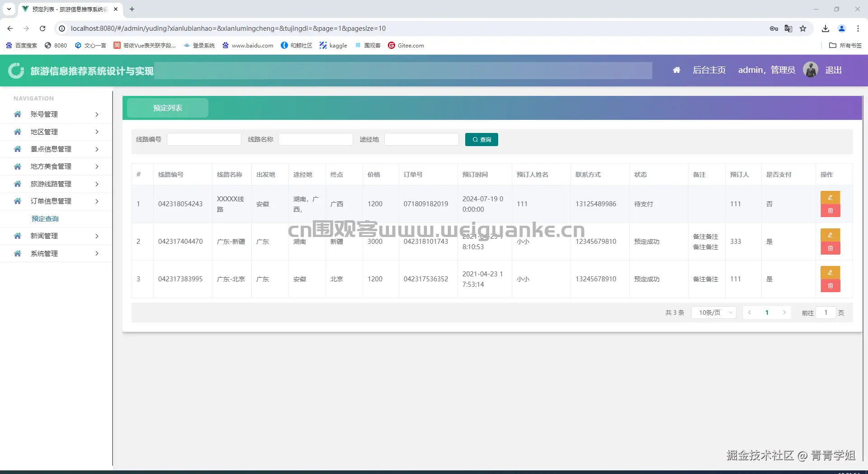Click the edit icon for order 071809182019
Image resolution: width=868 pixels, height=474 pixels.
tap(830, 198)
